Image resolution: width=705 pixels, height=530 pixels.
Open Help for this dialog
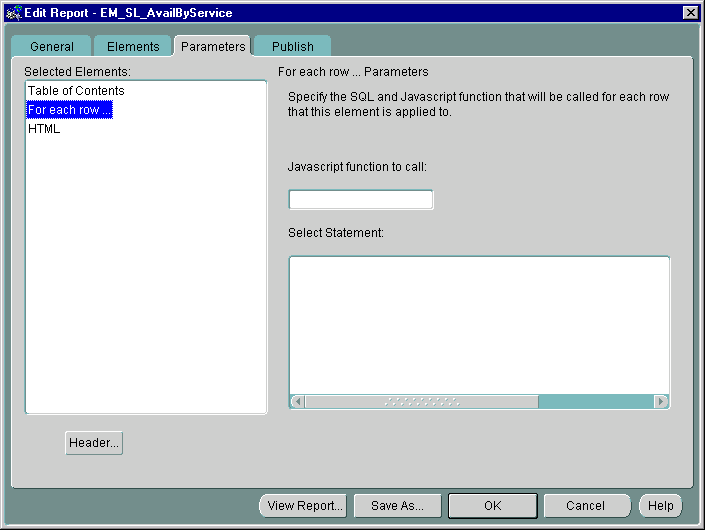point(660,506)
